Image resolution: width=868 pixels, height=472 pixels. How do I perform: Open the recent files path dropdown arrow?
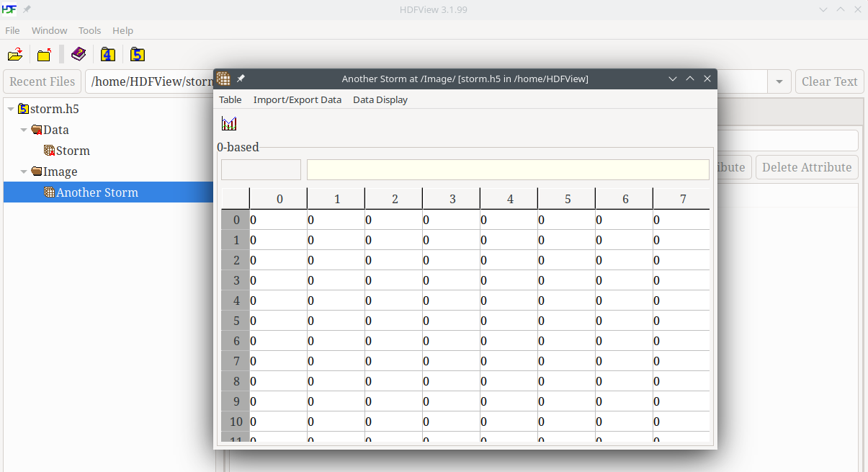click(x=779, y=82)
